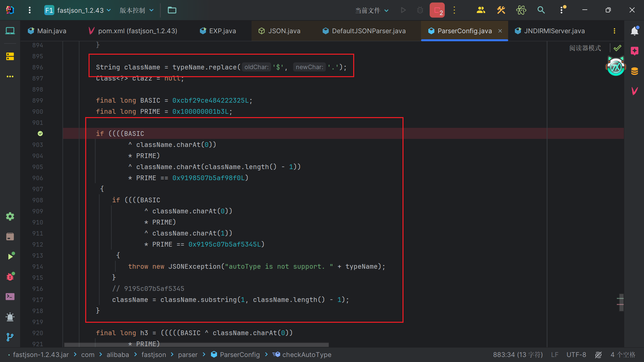The height and width of the screenshot is (362, 644).
Task: Open the Terminal tool window
Action: (x=10, y=297)
